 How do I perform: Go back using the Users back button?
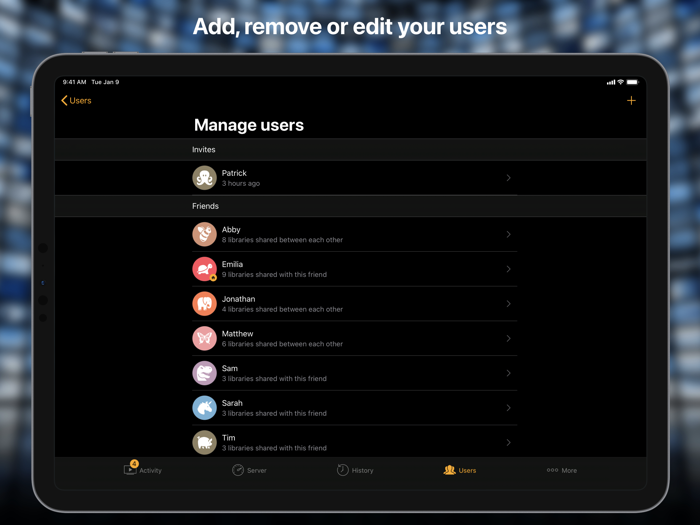pyautogui.click(x=76, y=100)
